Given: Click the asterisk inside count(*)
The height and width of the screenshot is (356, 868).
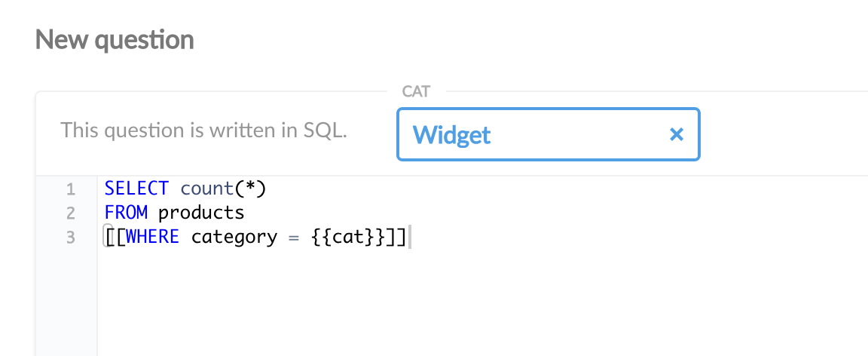Looking at the screenshot, I should click(250, 189).
